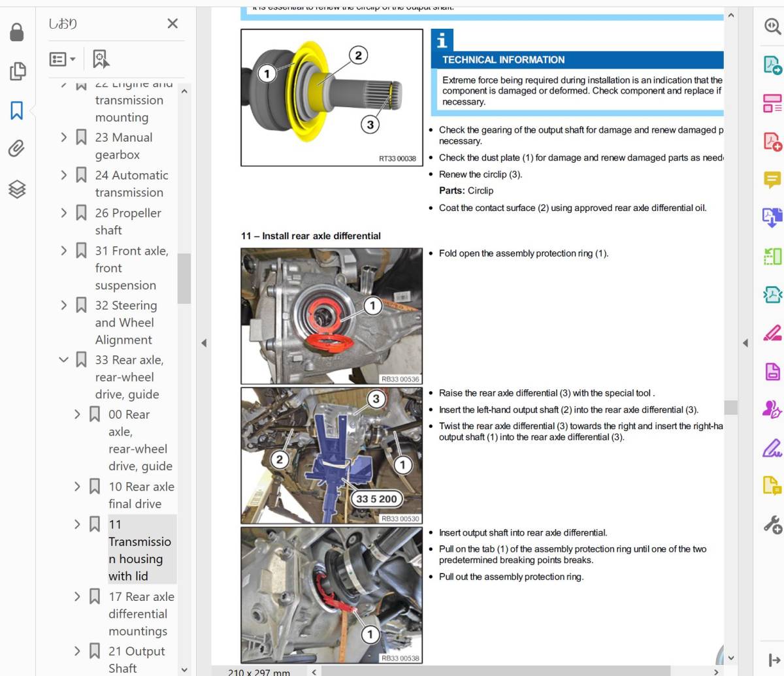Click the find current bookmark icon
The image size is (784, 676).
(101, 59)
